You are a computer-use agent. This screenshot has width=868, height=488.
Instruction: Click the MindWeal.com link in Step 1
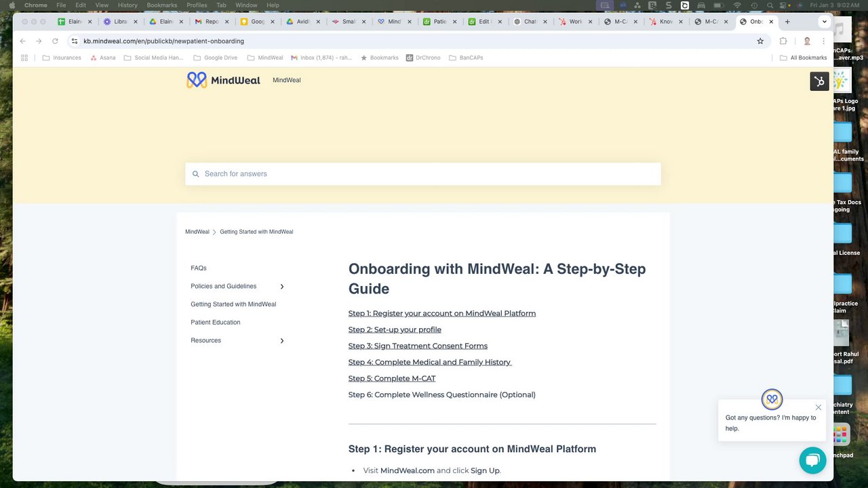click(x=408, y=470)
